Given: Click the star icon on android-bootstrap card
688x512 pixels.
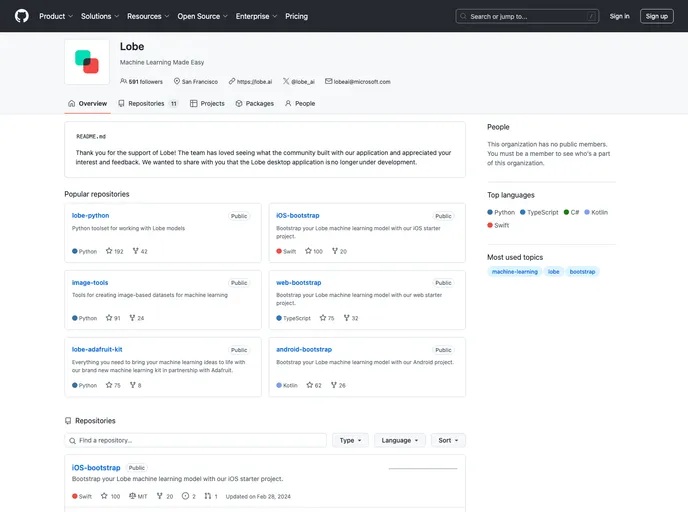Looking at the screenshot, I should pos(310,385).
